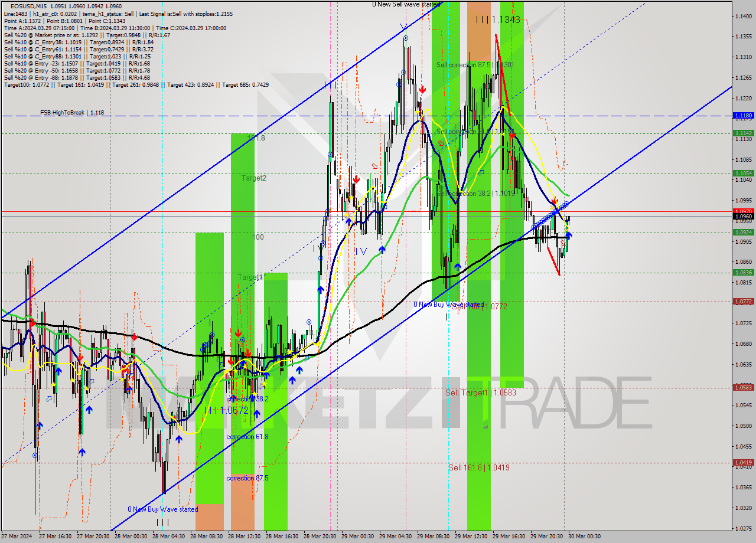Click the green 1.1142 price tag
This screenshot has width=756, height=543.
pos(743,133)
